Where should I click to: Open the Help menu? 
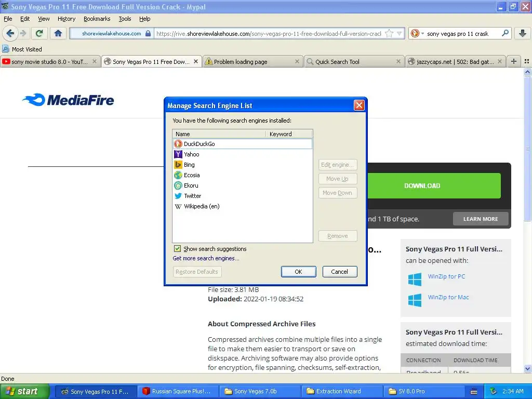point(145,19)
